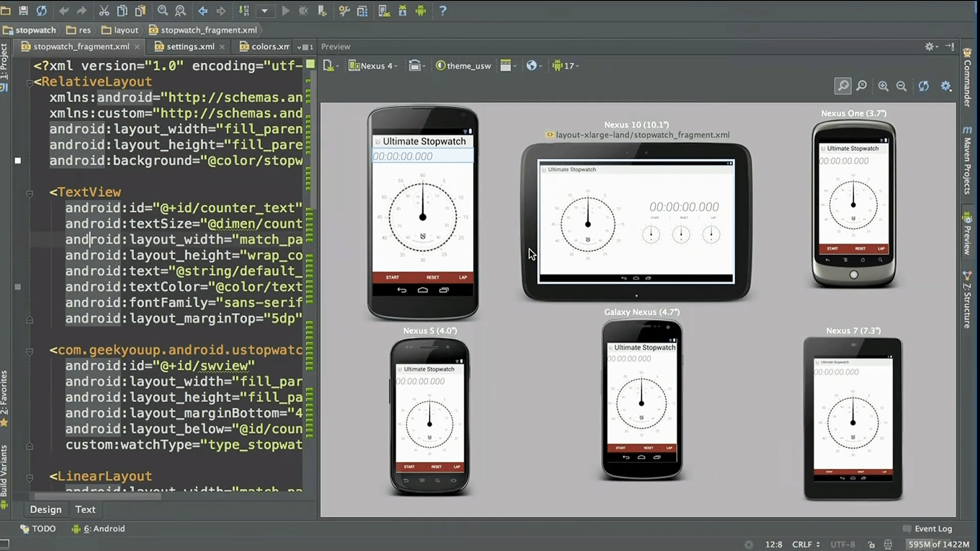Run the app with the play icon
The height and width of the screenshot is (551, 980).
coord(285,10)
